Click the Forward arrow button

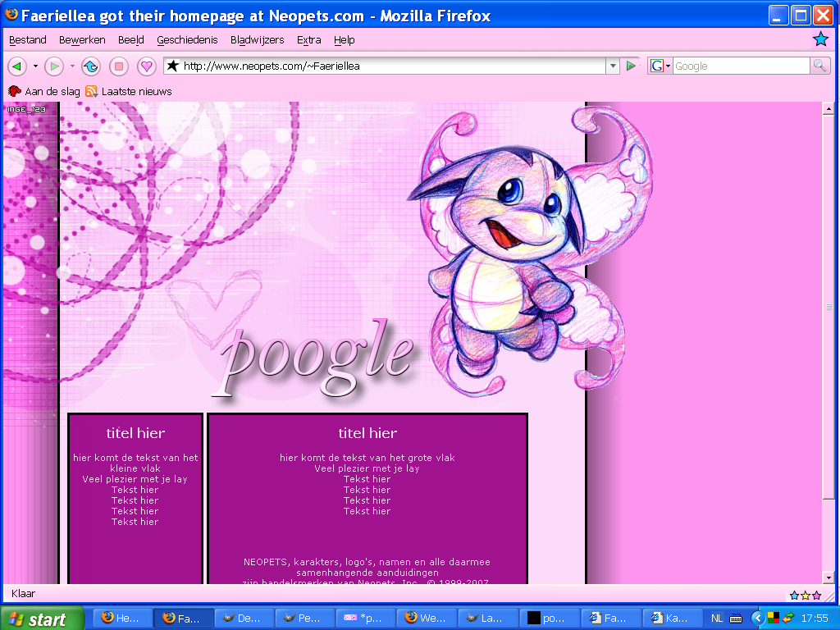coord(53,66)
